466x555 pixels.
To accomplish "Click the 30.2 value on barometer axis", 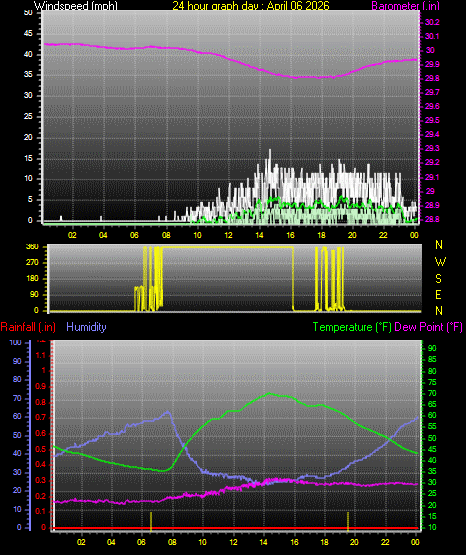I will [x=432, y=22].
